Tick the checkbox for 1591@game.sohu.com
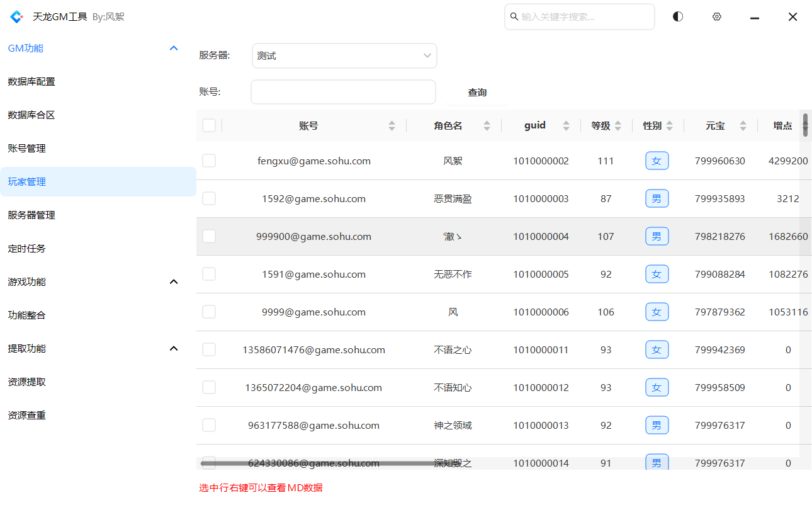The width and height of the screenshot is (812, 505). [209, 275]
